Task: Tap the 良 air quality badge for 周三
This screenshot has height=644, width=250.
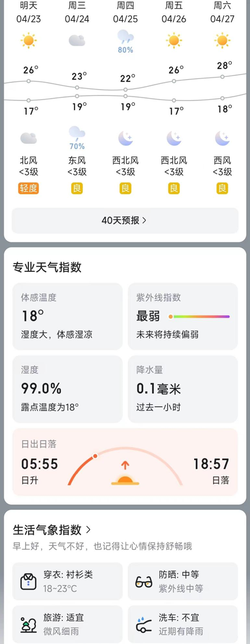Action: pos(77,188)
